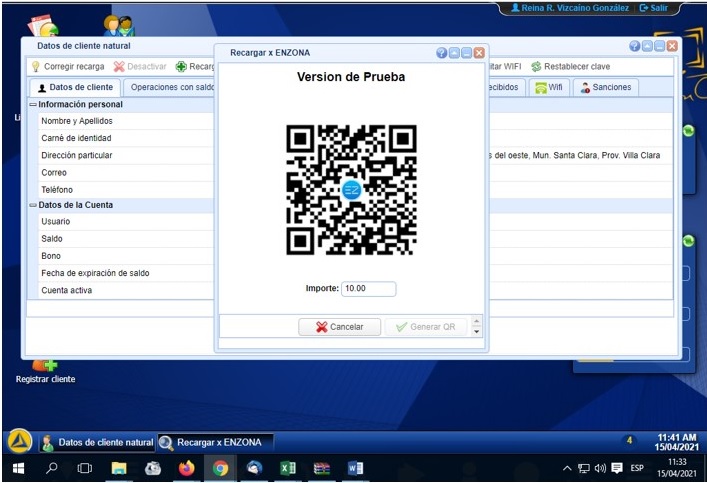Viewport: 707px width, 483px height.
Task: Click the green Recargar plus icon
Action: coord(181,67)
